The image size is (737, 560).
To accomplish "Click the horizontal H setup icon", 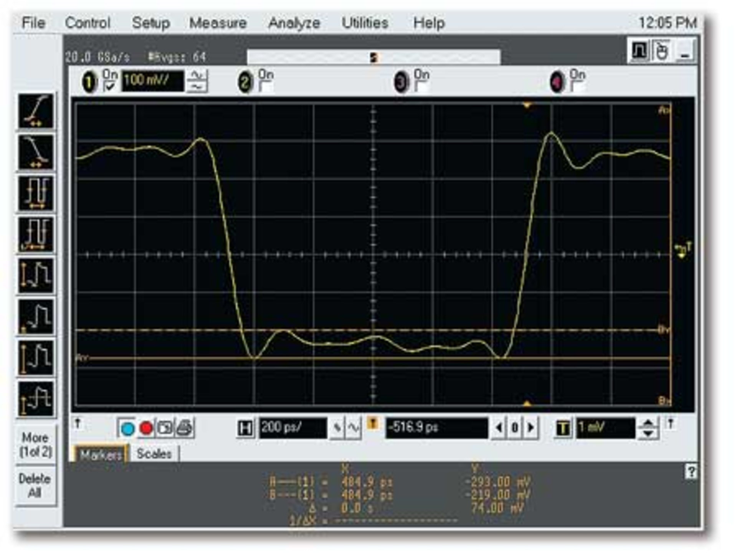I will point(245,428).
